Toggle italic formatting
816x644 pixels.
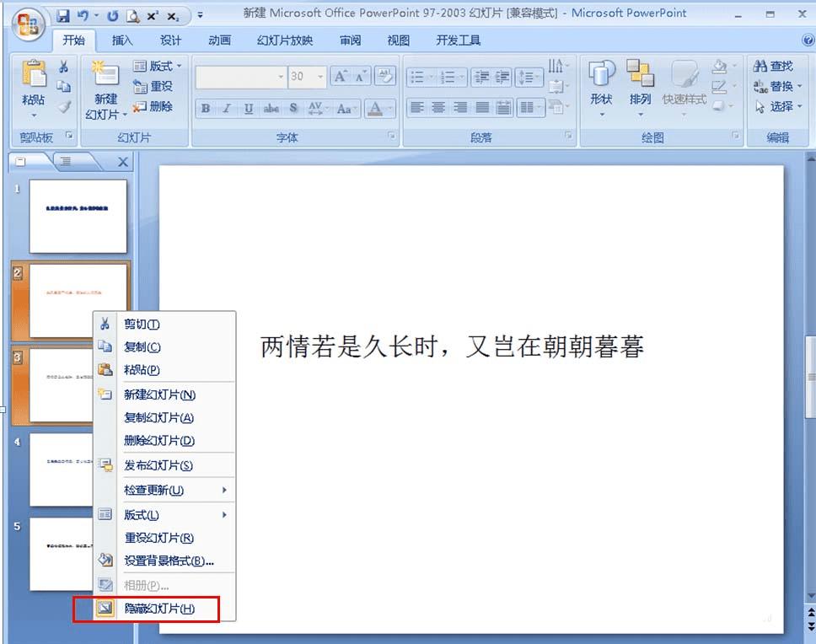(x=227, y=108)
